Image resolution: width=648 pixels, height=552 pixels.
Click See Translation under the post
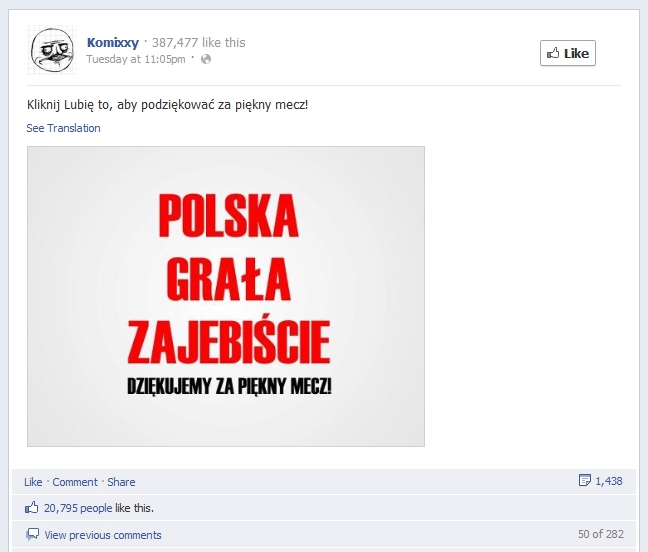coord(63,128)
